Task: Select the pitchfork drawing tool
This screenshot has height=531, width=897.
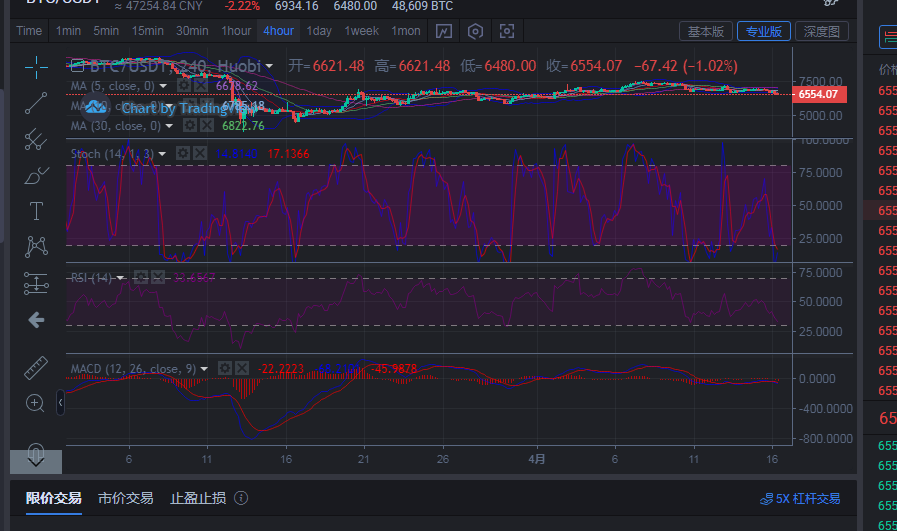Action: click(36, 139)
